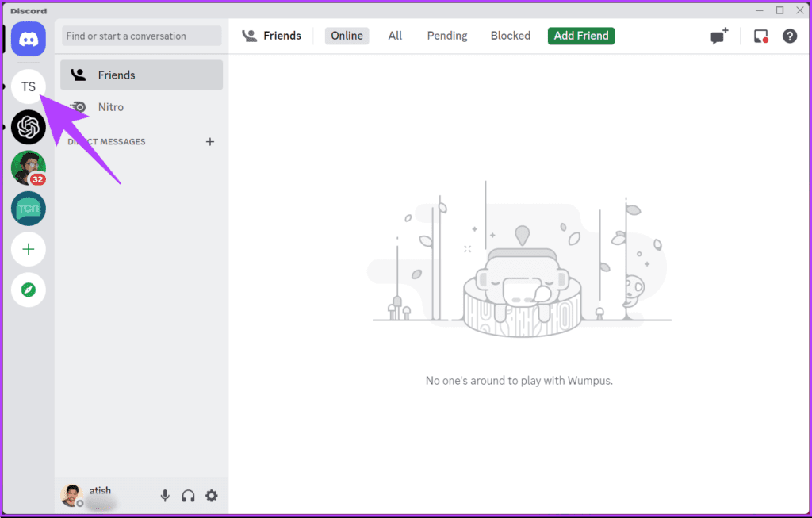Minimize the Discord window
Screen dimensions: 812x518
[759, 10]
